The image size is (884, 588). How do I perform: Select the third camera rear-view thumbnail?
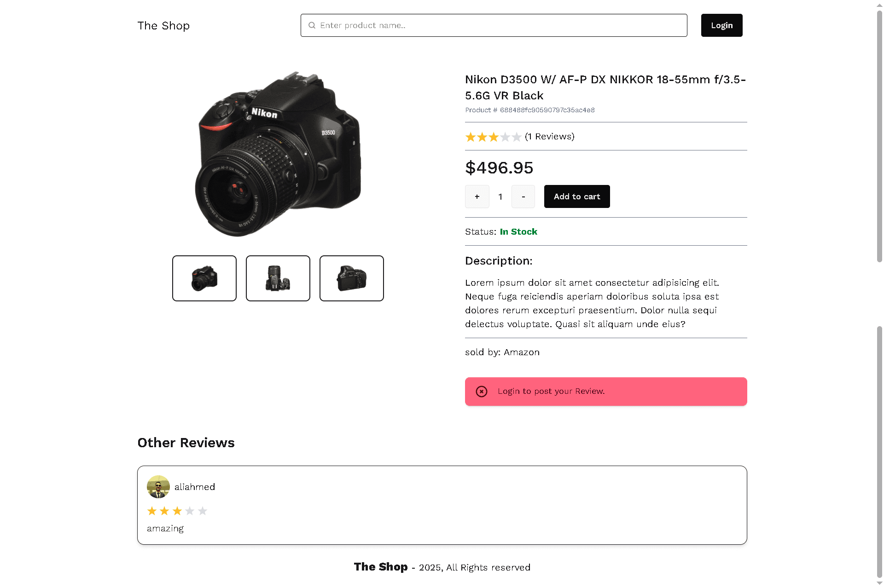[352, 278]
